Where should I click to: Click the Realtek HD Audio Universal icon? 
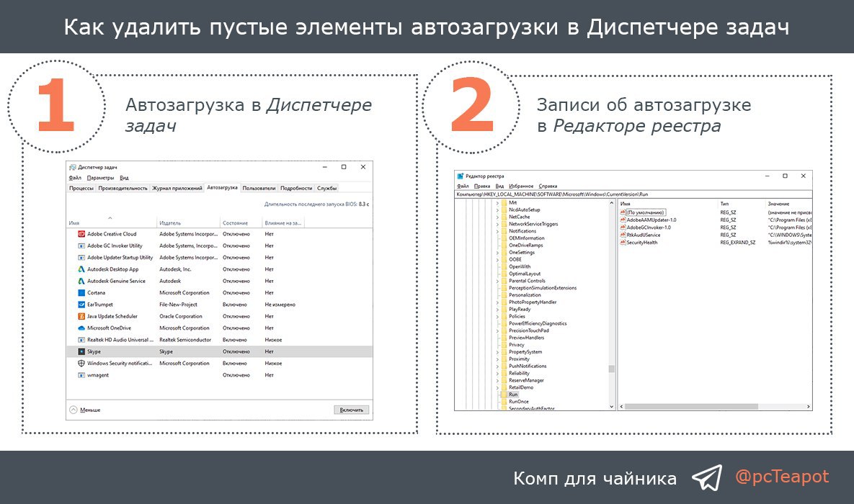pos(81,340)
